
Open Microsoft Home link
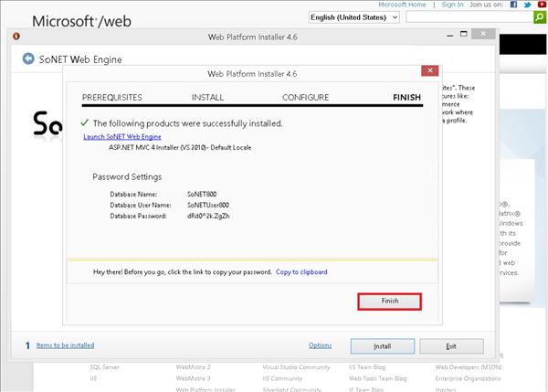click(x=402, y=5)
